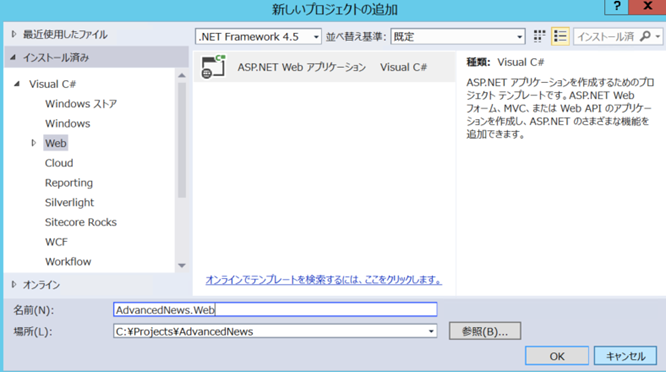Close the dialog with the X button
The height and width of the screenshot is (372, 666).
point(647,6)
